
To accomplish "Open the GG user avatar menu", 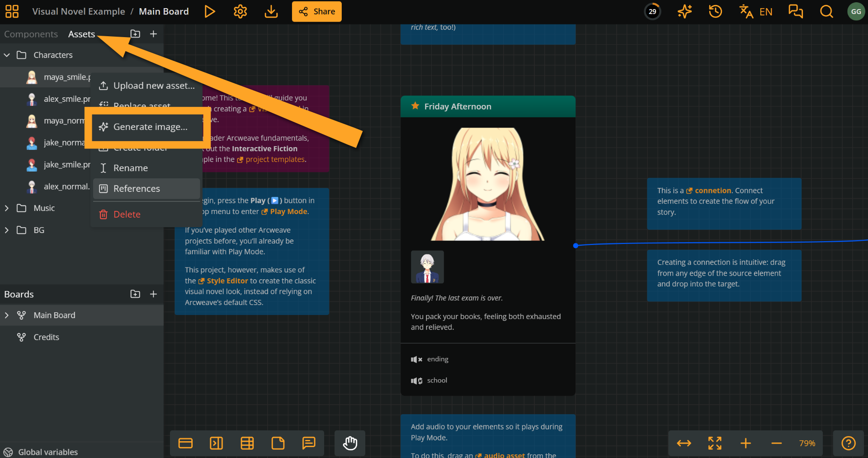I will 856,11.
